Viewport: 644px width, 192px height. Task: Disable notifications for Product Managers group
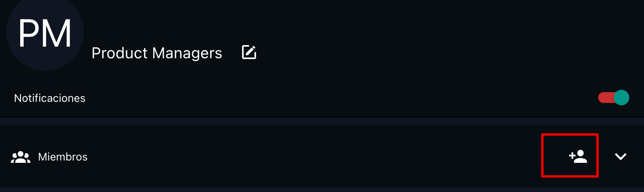tap(613, 98)
